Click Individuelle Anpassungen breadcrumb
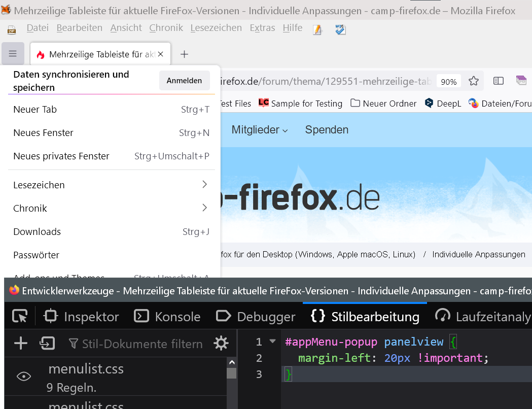 (478, 255)
